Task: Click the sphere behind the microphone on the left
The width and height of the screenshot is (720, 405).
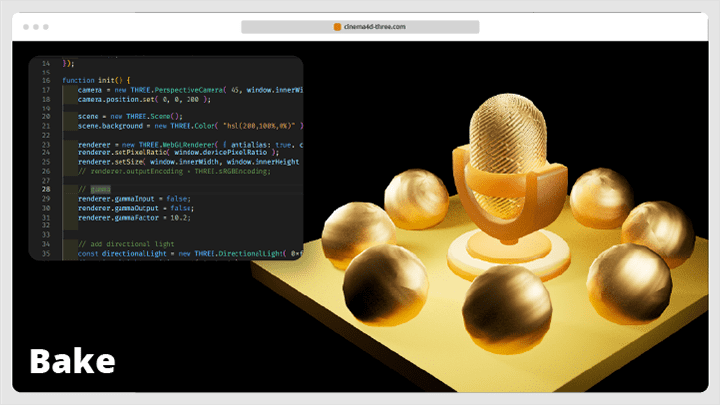Action: 416,198
